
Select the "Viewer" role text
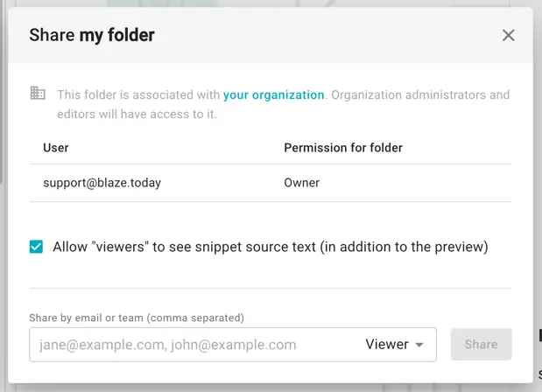click(387, 345)
